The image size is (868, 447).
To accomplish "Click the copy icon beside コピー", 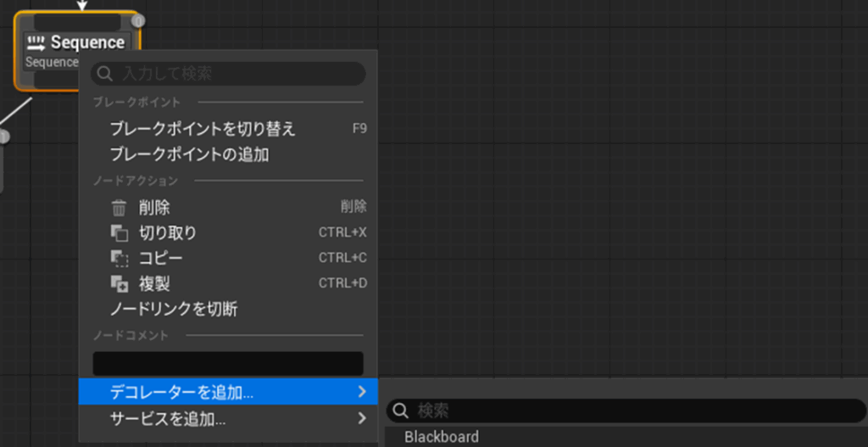I will click(x=120, y=258).
